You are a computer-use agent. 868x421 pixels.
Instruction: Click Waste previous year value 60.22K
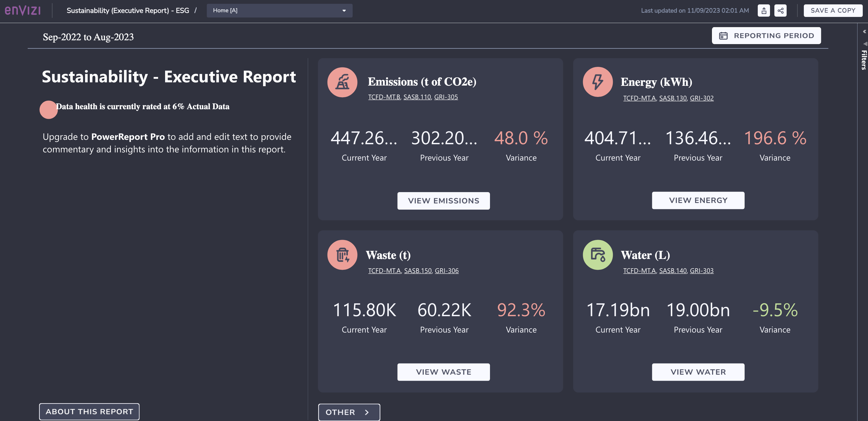(444, 310)
